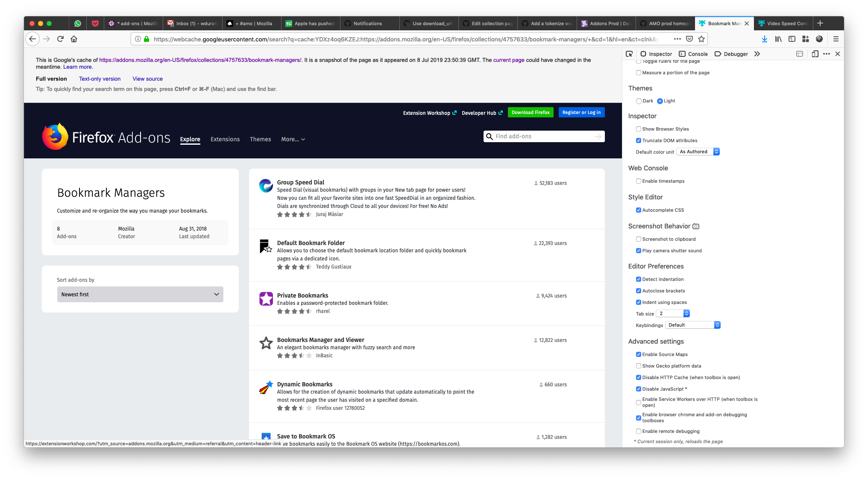Screen dimensions: 868x479
Task: Change the Keybindings dropdown from Default
Action: 692,325
